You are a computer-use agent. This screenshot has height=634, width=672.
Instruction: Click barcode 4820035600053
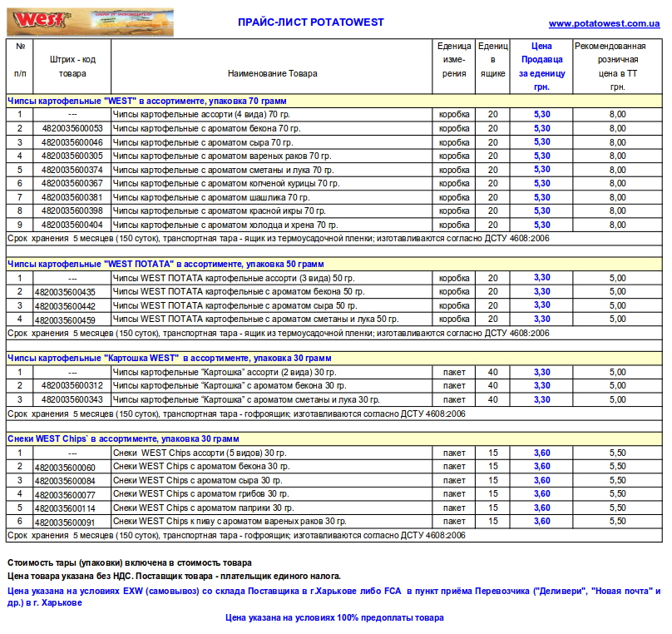tap(72, 129)
